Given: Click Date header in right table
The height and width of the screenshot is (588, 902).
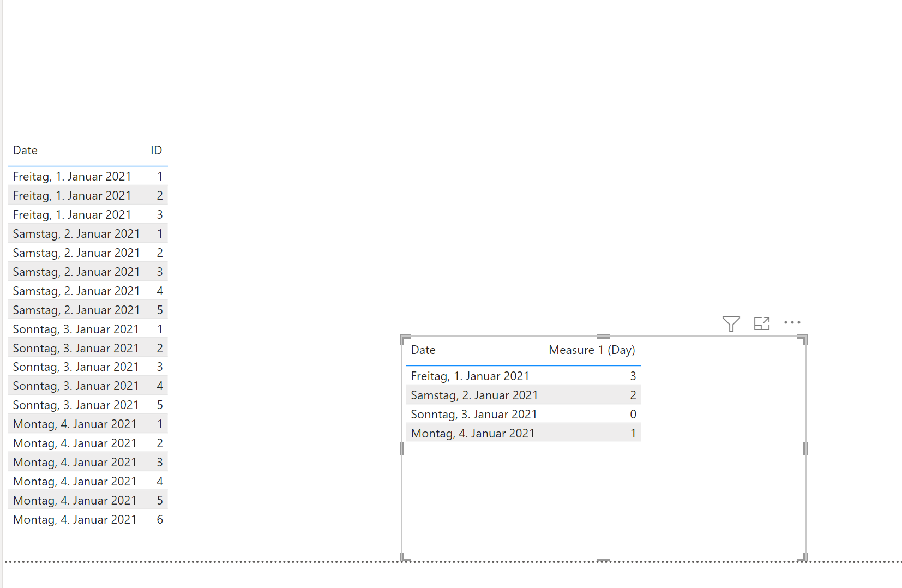Looking at the screenshot, I should pos(423,350).
